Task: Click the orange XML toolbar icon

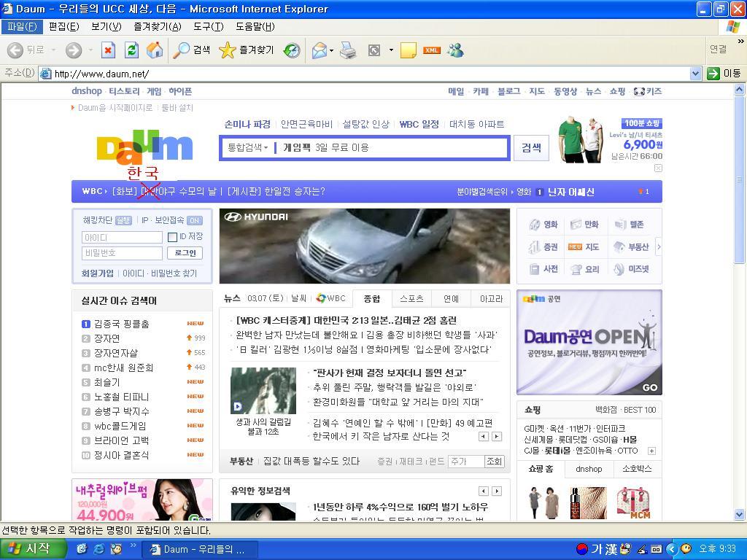Action: pyautogui.click(x=432, y=50)
